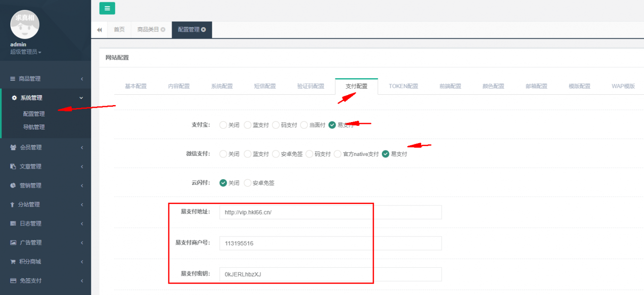Open 导航管理 in the sidebar
The height and width of the screenshot is (295, 644).
pos(34,127)
